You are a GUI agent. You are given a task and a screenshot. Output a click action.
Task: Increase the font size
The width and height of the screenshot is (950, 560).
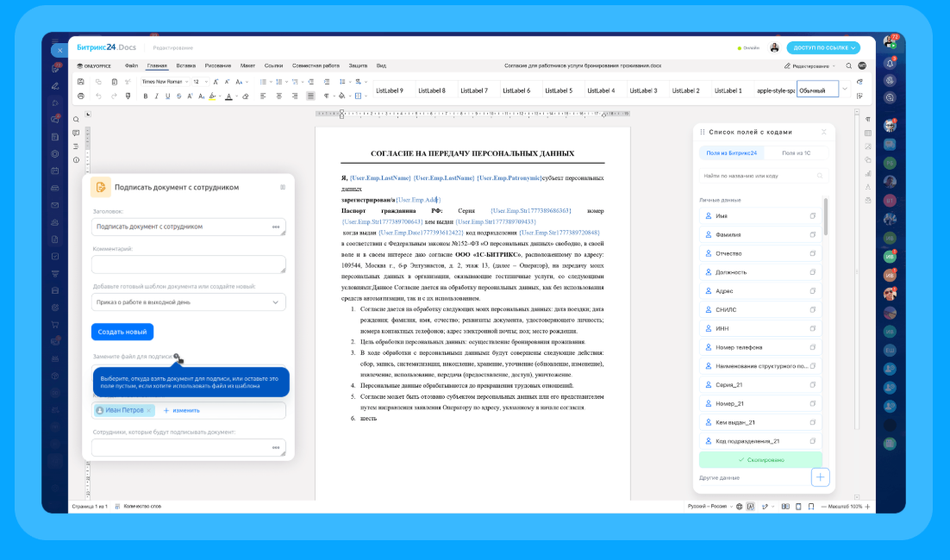tap(216, 82)
